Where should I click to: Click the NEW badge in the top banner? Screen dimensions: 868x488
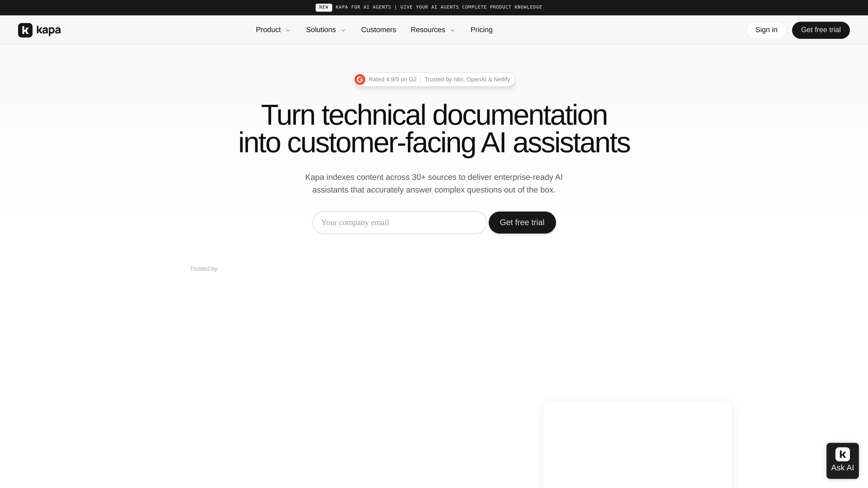pos(323,7)
